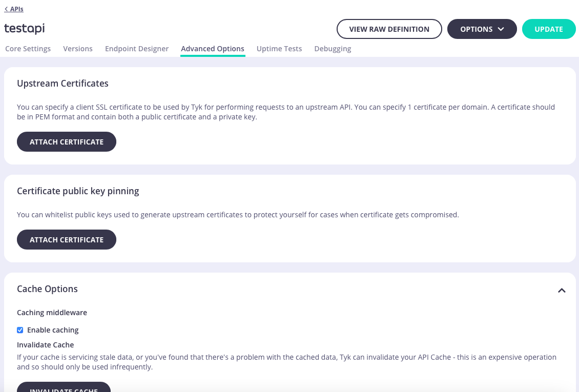This screenshot has width=579, height=392.
Task: Switch to the Debugging tab
Action: 333,48
